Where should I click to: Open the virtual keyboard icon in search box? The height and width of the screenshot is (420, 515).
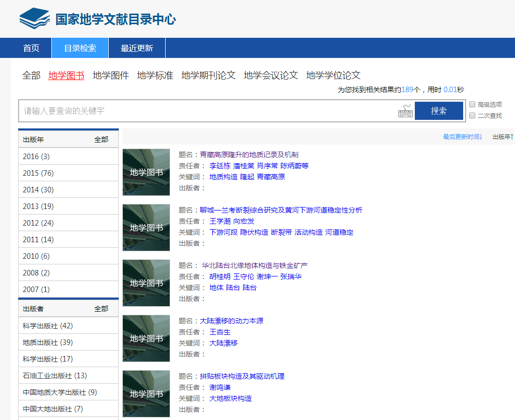(405, 111)
